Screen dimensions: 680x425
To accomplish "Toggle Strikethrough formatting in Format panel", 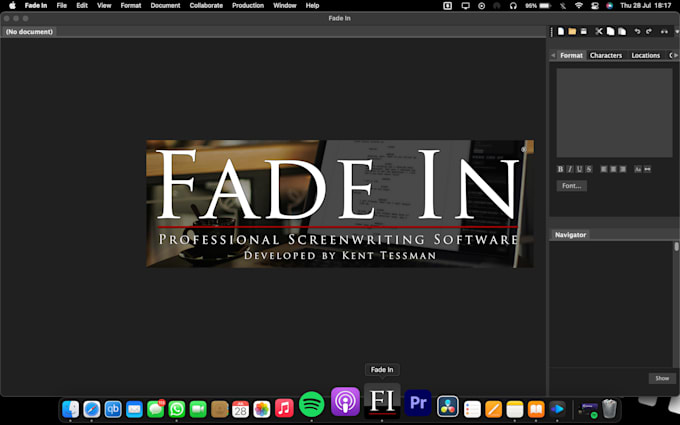I will point(588,169).
